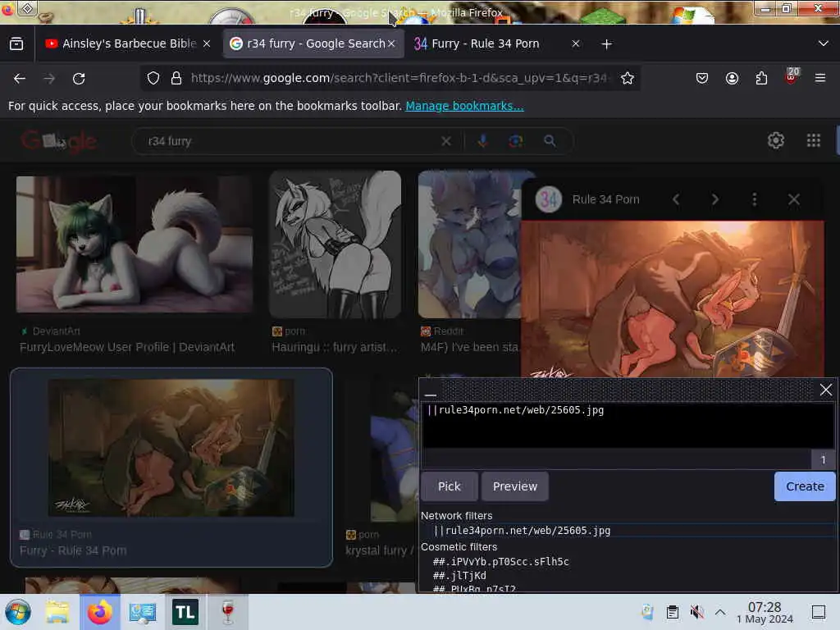Viewport: 840px width, 630px height.
Task: Open Google quick settings gear
Action: 776,140
